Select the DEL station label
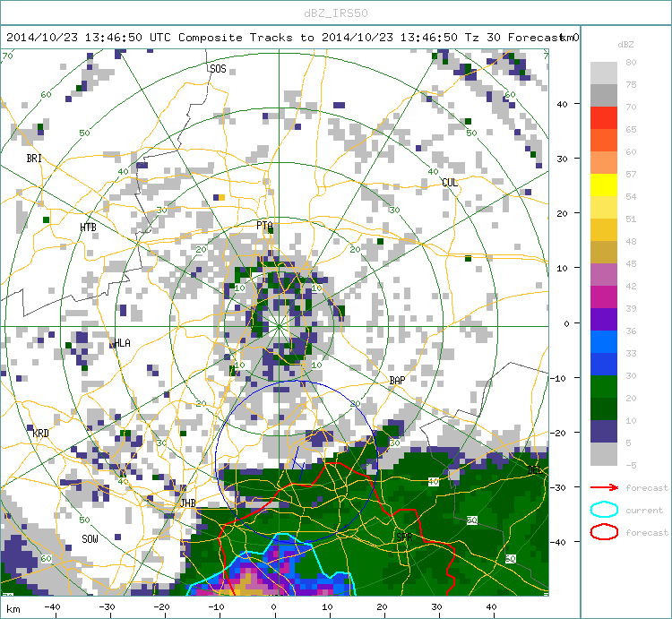 [534, 470]
